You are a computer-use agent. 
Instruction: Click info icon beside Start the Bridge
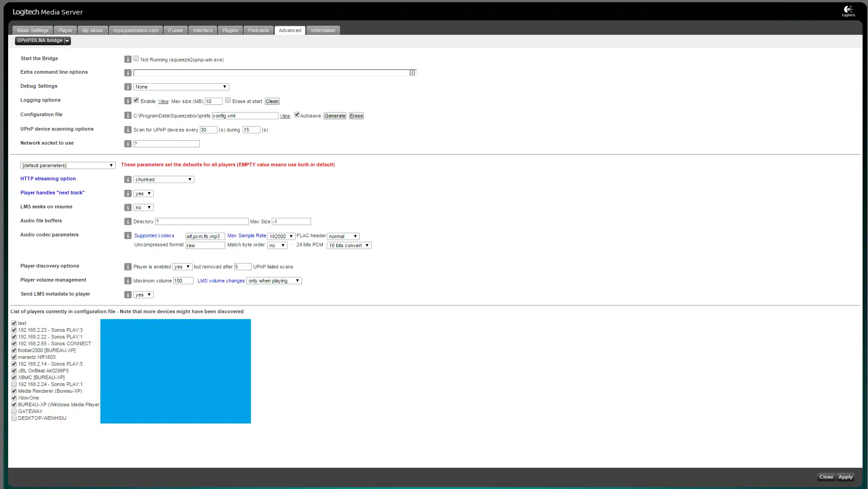click(128, 59)
